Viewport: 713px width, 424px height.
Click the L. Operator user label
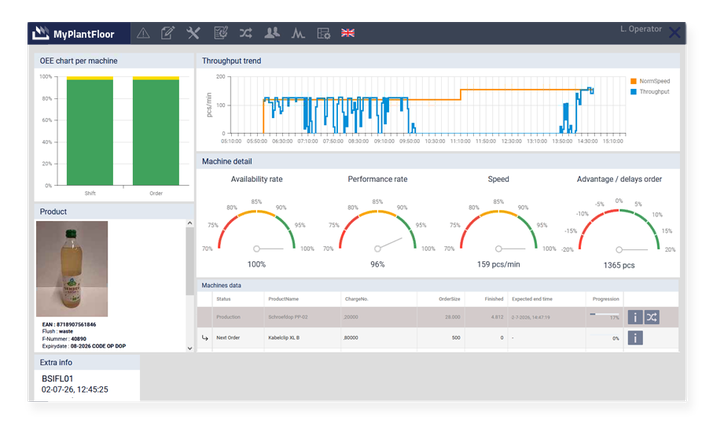pos(641,29)
